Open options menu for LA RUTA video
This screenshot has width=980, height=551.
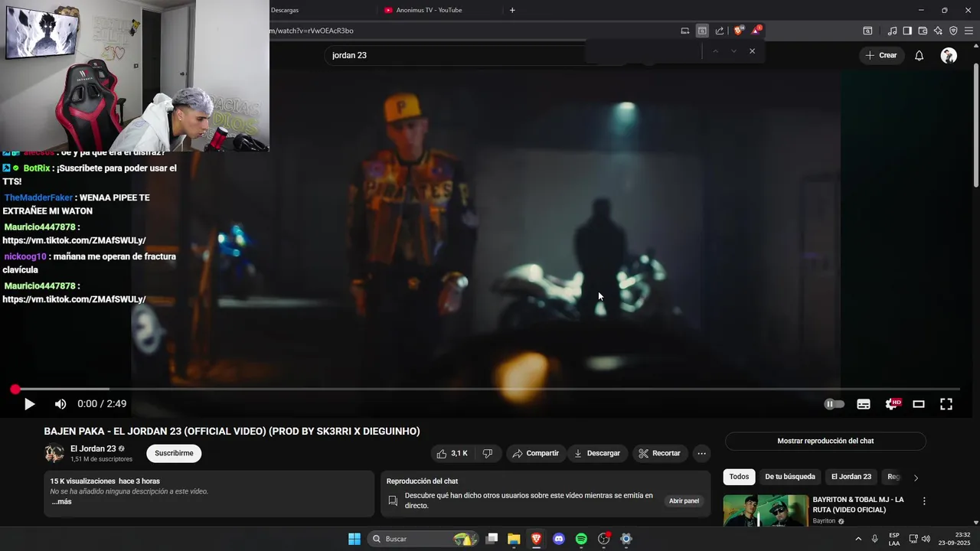click(924, 501)
